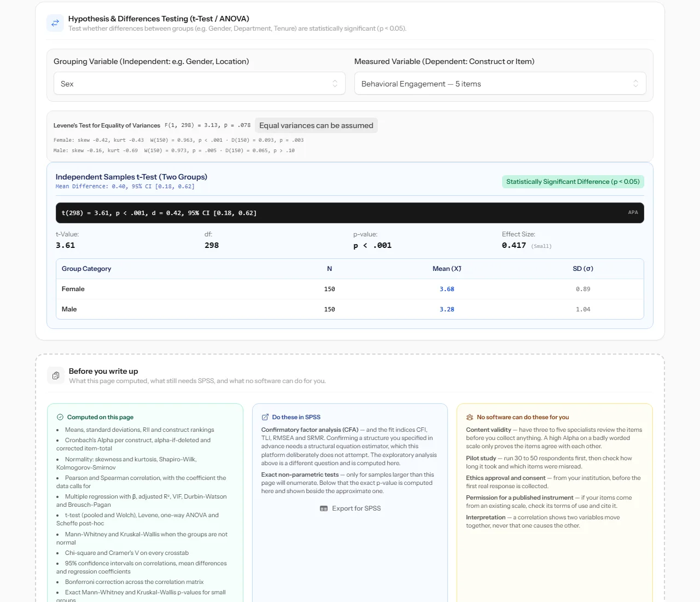Click the Female mean value 3.68
Image resolution: width=700 pixels, height=602 pixels.
pos(447,289)
